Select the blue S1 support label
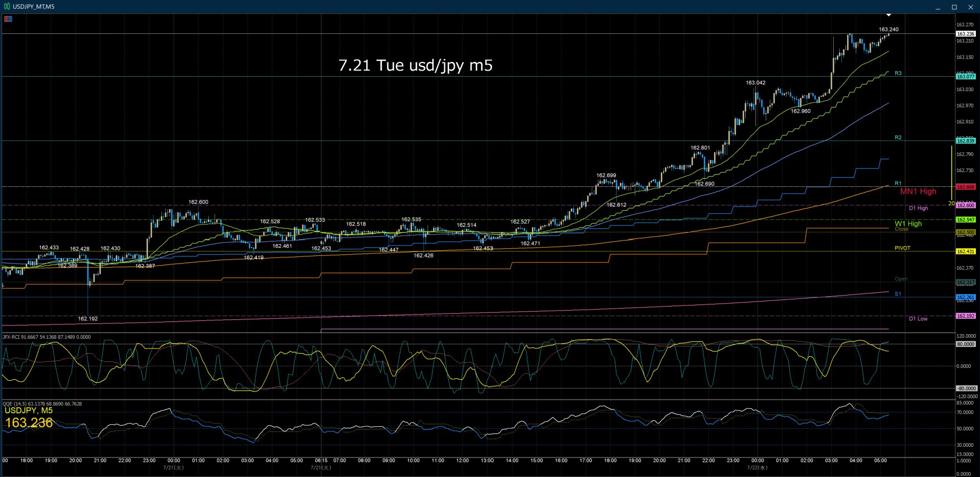 coord(898,294)
